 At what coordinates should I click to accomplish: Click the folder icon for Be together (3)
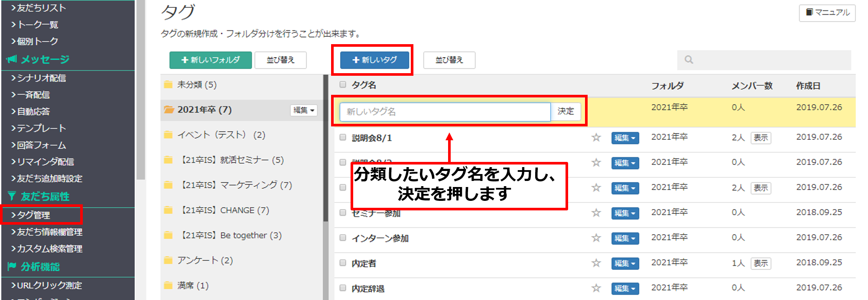[x=168, y=235]
